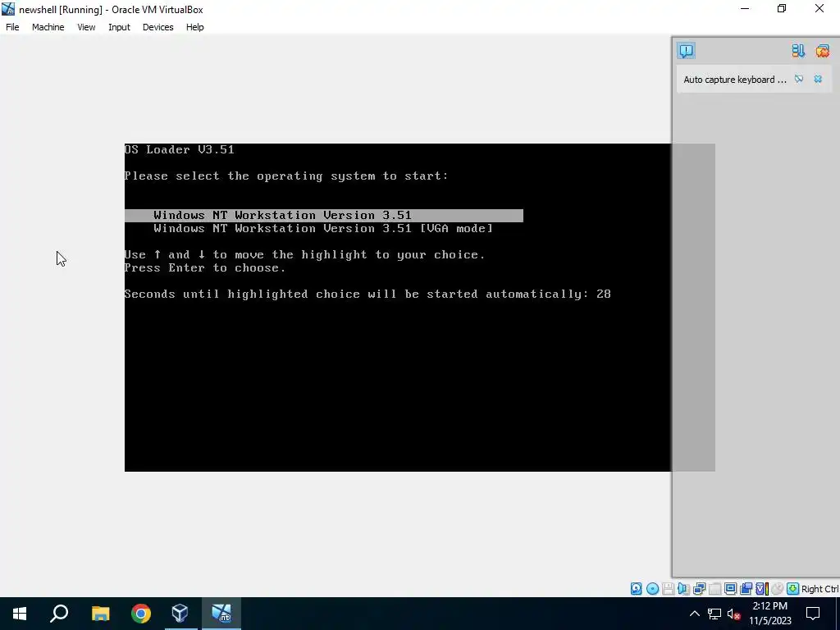Click the VirtualBox window title bar icon
The height and width of the screenshot is (630, 840).
(x=8, y=8)
